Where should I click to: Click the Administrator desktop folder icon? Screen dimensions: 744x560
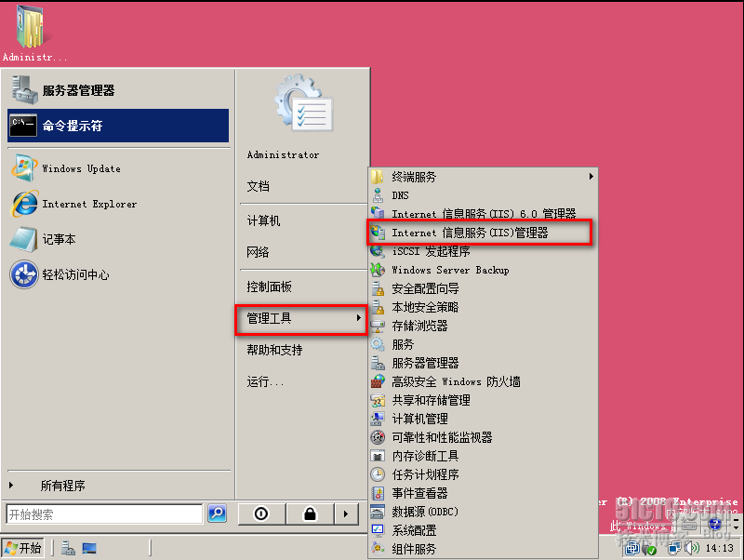pyautogui.click(x=30, y=27)
